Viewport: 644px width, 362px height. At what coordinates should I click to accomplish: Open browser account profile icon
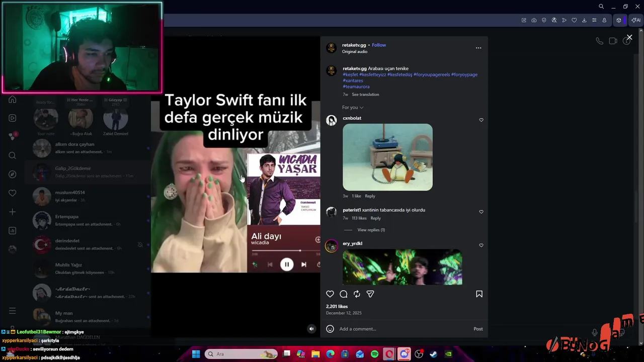click(604, 20)
